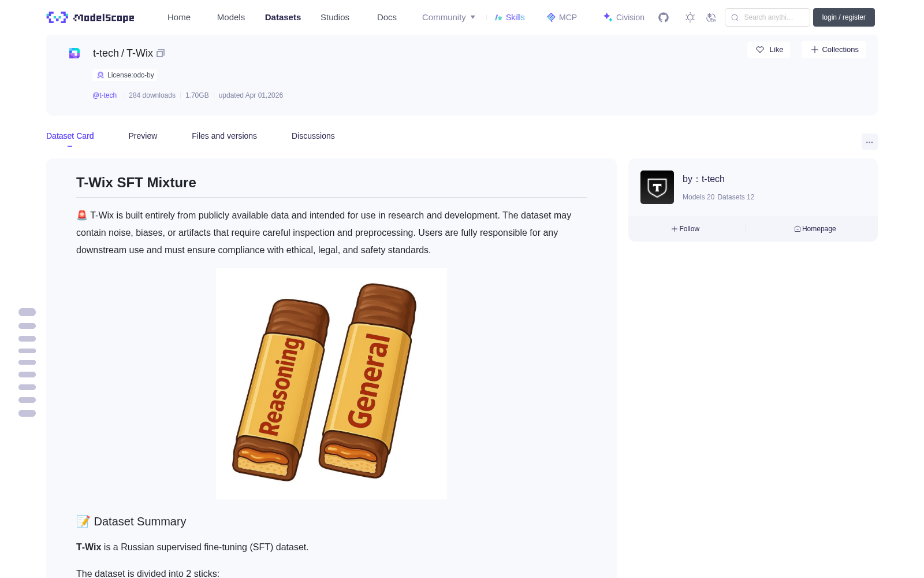Click the Reasoning and General candy bars image
The width and height of the screenshot is (924, 578).
click(x=331, y=383)
